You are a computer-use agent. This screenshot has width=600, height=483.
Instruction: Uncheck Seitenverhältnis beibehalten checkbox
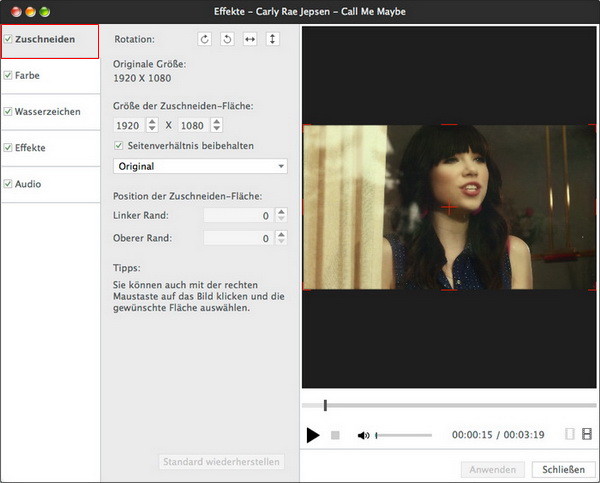coord(119,146)
